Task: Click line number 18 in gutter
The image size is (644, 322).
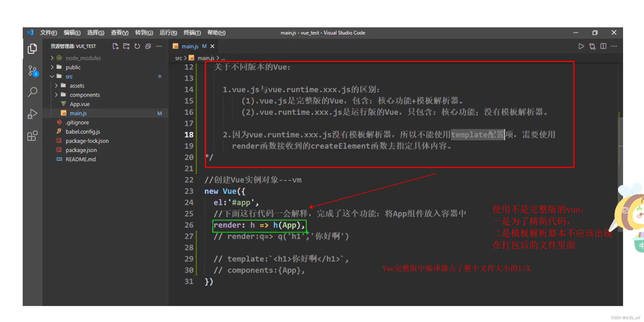Action: 189,135
